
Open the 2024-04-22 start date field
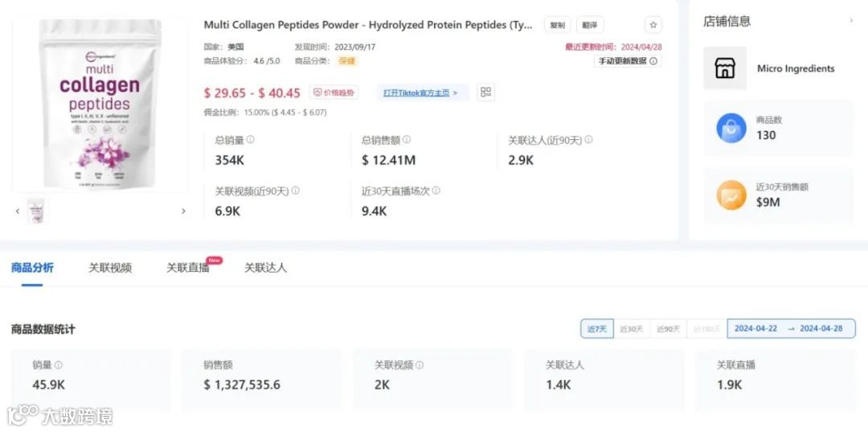755,328
